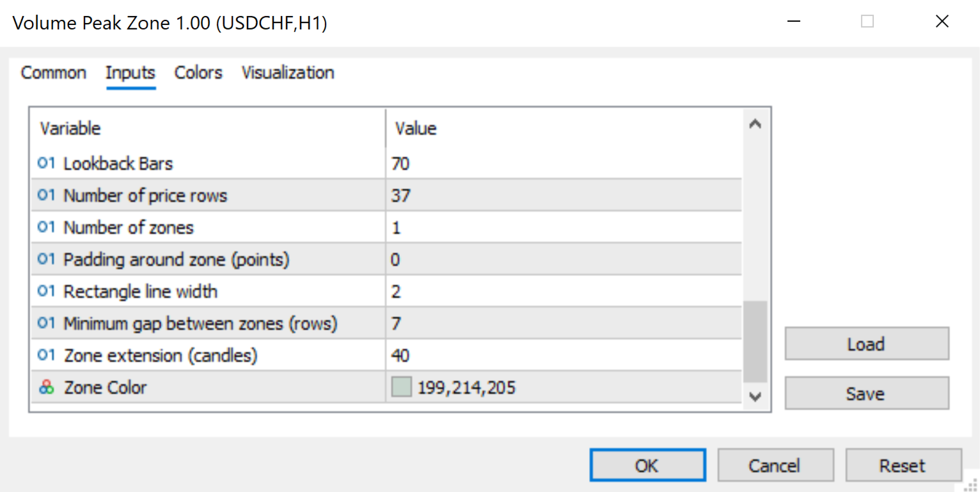Viewport: 980px width, 492px height.
Task: Click the Zone Color palette icon
Action: click(x=46, y=388)
